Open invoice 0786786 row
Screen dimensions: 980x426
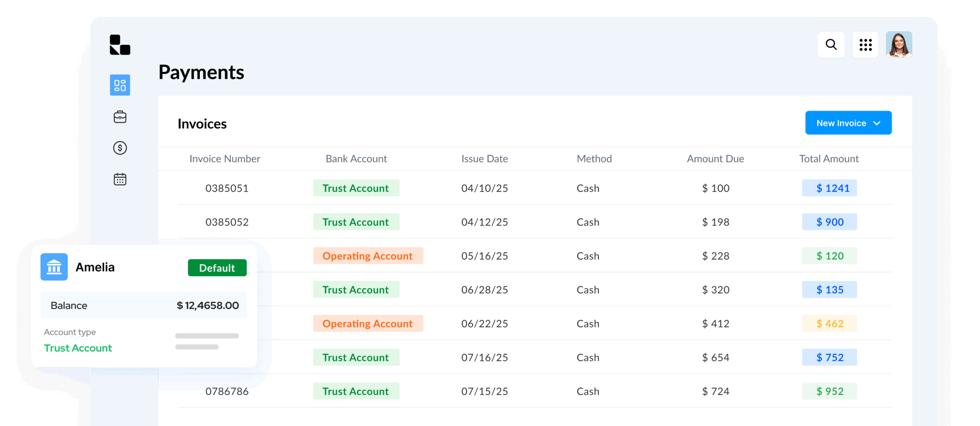pos(227,391)
